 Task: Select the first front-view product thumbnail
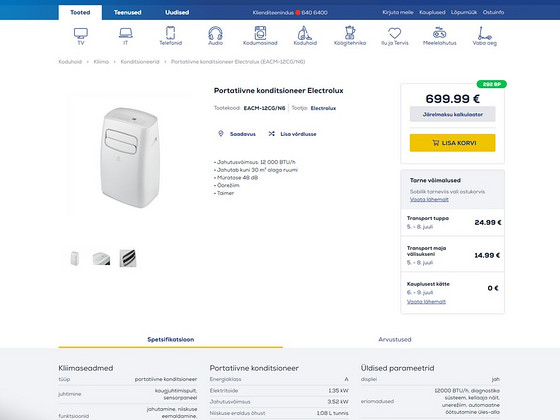[75, 258]
